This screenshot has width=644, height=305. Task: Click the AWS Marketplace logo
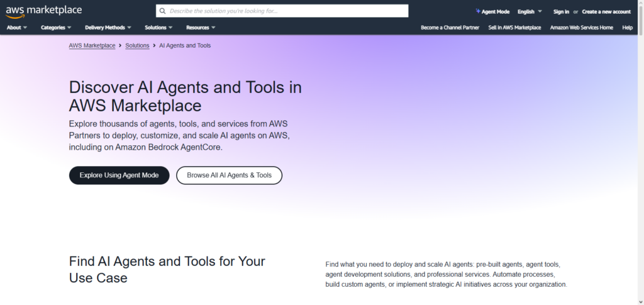pos(43,12)
